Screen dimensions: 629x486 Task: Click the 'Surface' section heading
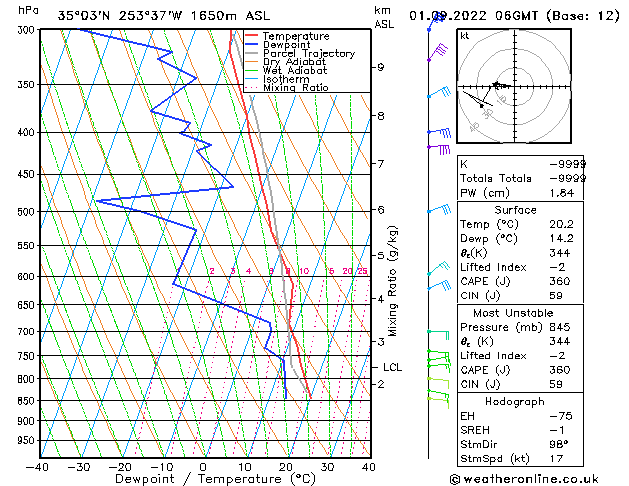pos(515,210)
